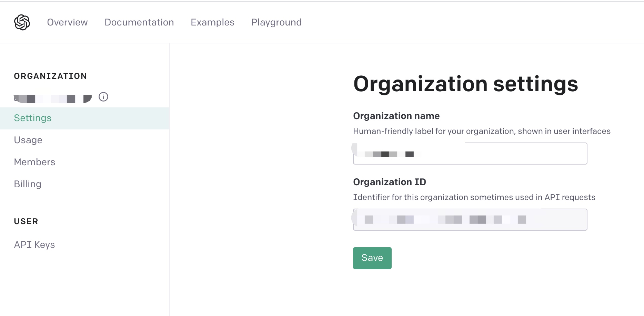Click the blurred organization name in sidebar
The image size is (644, 316).
coord(52,99)
